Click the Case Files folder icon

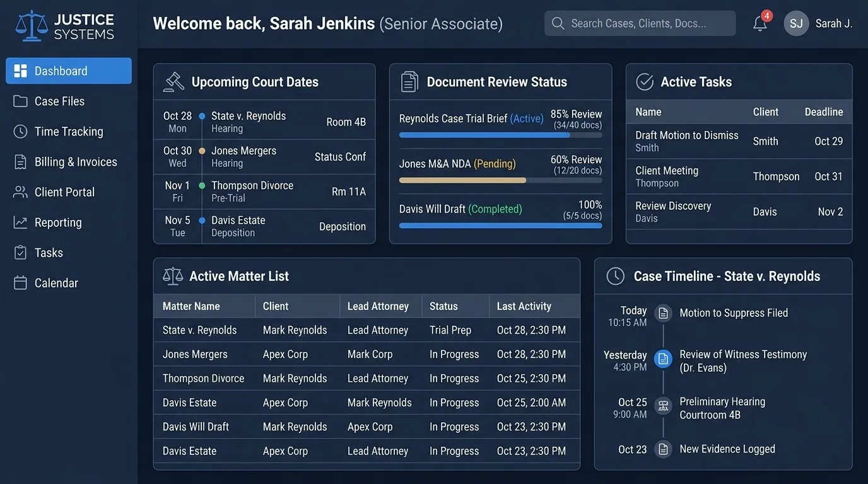pyautogui.click(x=20, y=101)
